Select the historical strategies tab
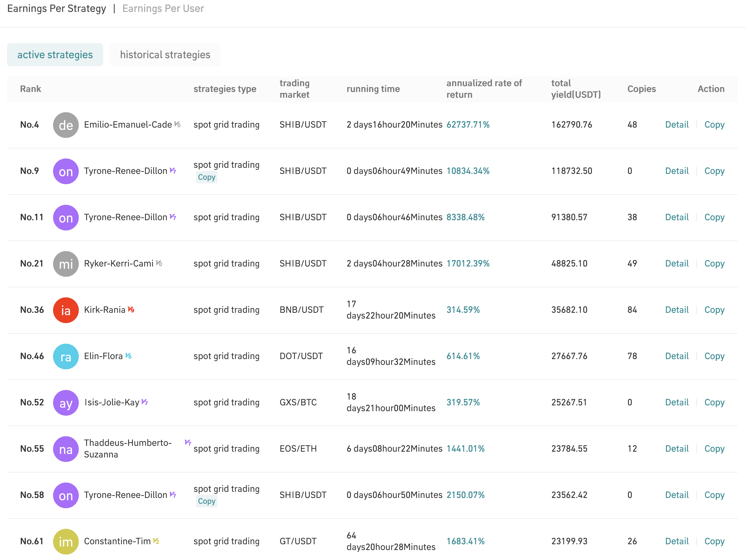746x560 pixels. click(x=165, y=55)
